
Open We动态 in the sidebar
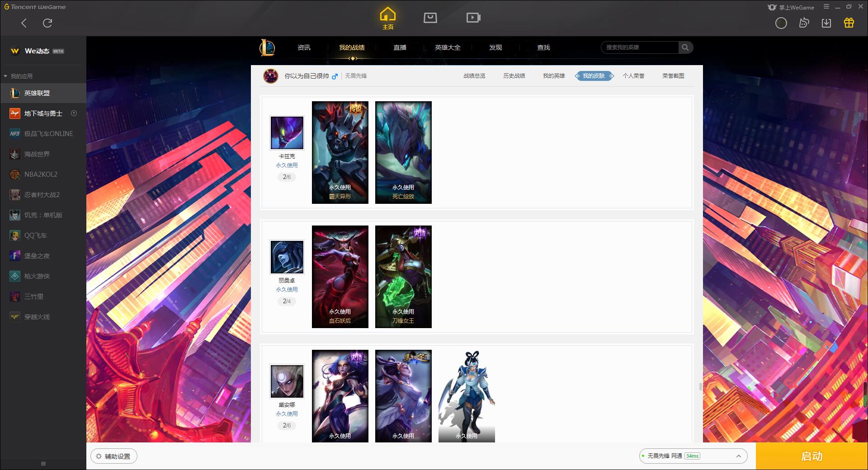(43, 51)
